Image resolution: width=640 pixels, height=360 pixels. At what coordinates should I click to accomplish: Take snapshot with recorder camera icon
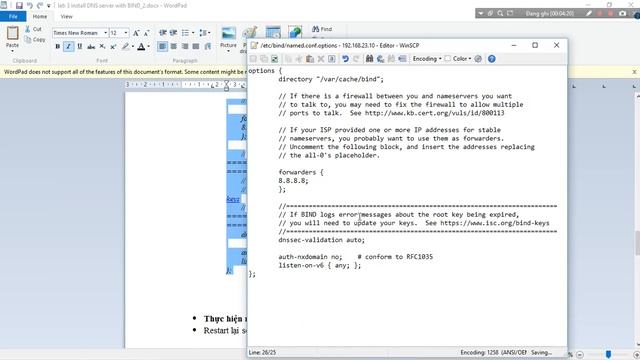[x=622, y=13]
